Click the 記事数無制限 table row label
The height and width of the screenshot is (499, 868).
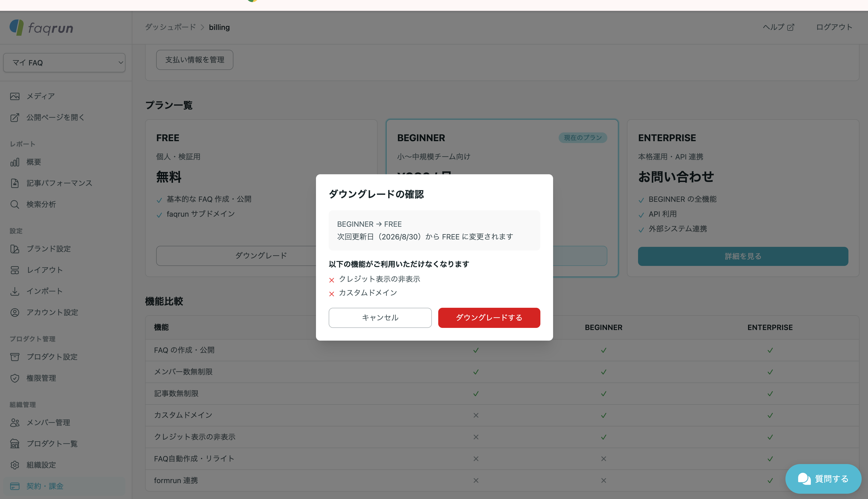[x=176, y=393]
